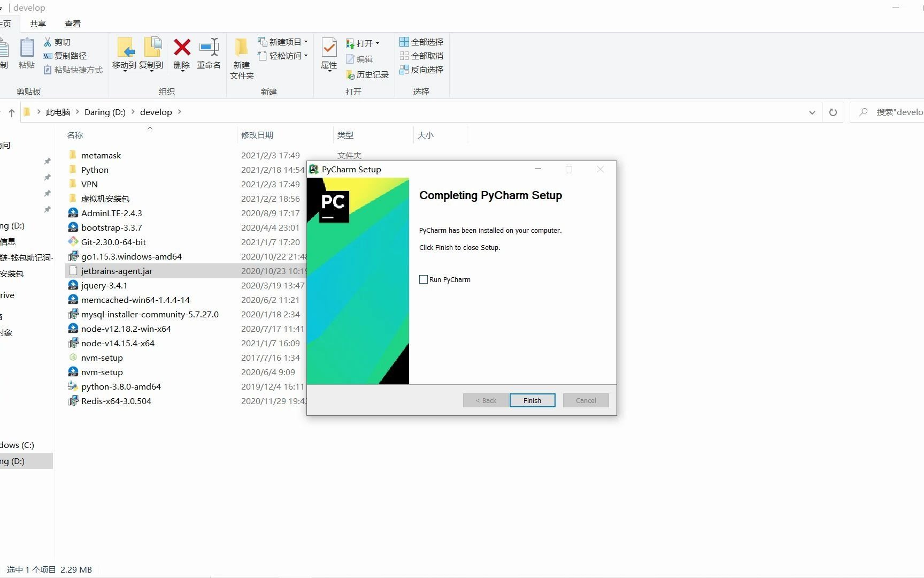924x578 pixels.
Task: Click Select none (全部取消)
Action: (x=421, y=56)
